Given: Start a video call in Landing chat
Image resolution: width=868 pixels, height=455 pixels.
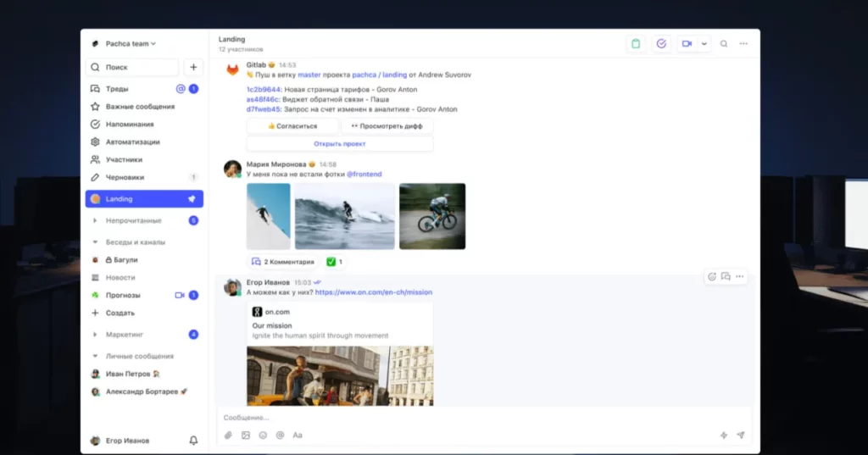Looking at the screenshot, I should coord(686,44).
